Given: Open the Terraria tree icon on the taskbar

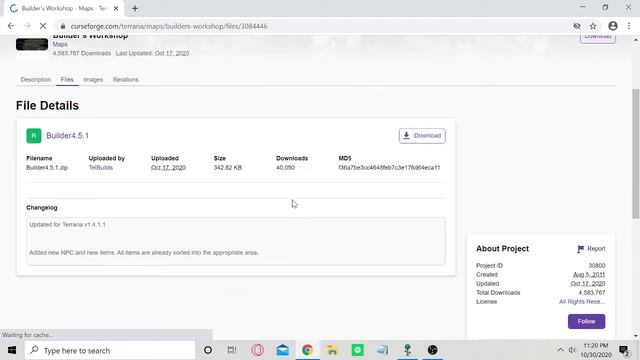Looking at the screenshot, I should click(407, 350).
